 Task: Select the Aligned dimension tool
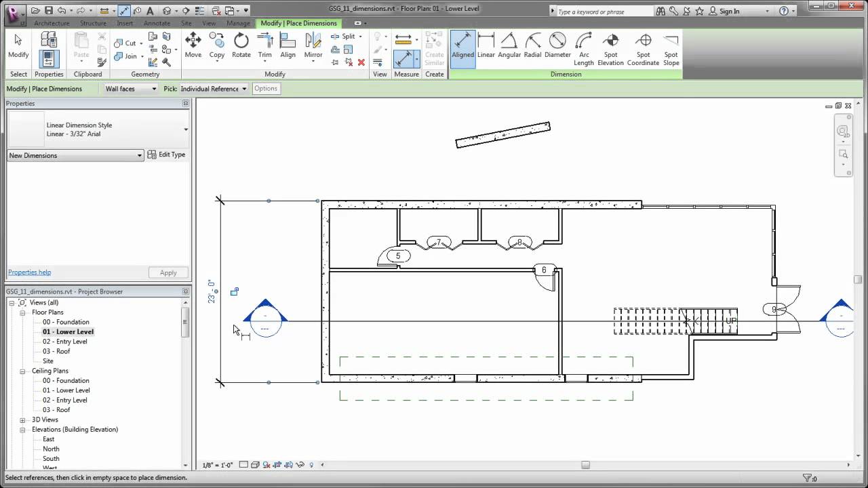[x=462, y=49]
